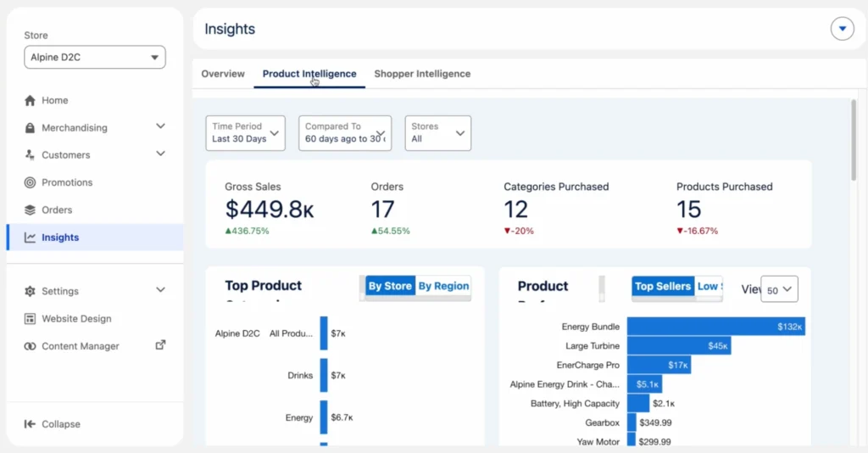Image resolution: width=868 pixels, height=453 pixels.
Task: Click the 54.55% orders change
Action: tap(390, 231)
